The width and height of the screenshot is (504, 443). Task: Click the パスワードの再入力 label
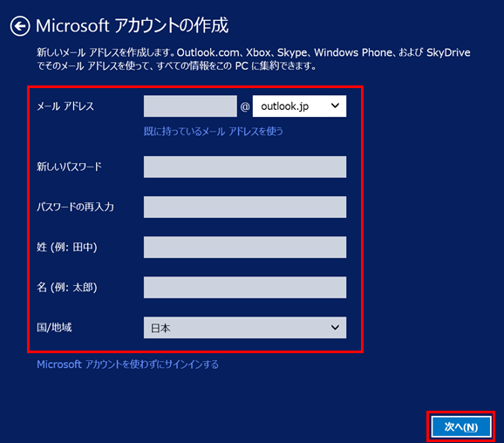(75, 207)
